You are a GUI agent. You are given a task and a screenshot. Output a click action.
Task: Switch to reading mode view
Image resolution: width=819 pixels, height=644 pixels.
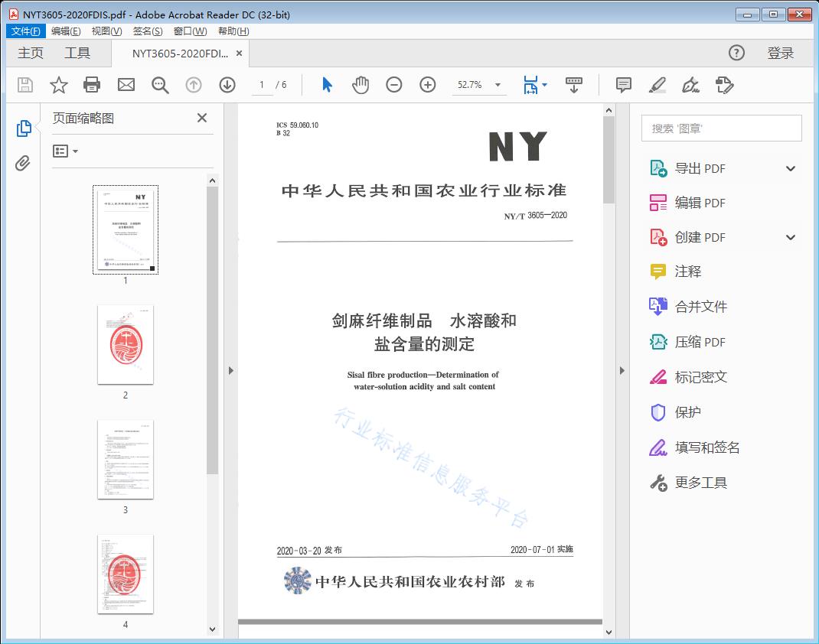(x=574, y=85)
